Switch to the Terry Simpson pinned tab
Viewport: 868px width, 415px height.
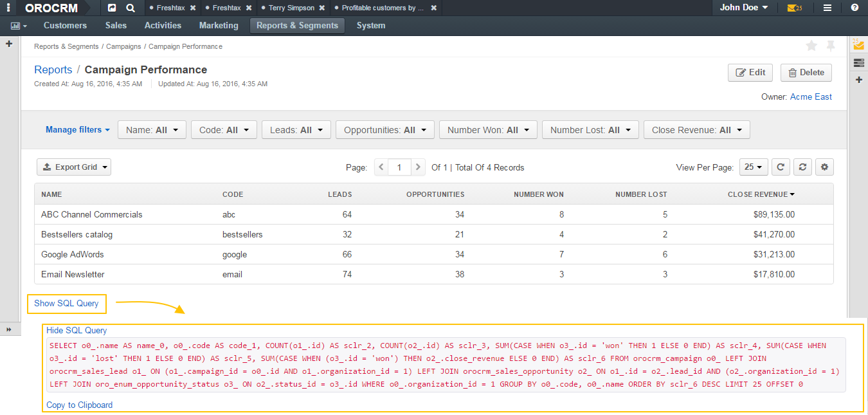coord(291,8)
